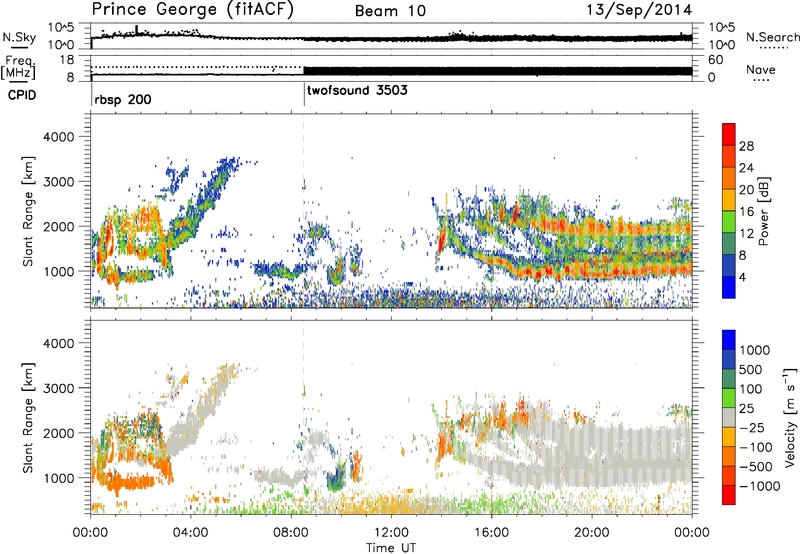
Task: Click the velocity panel 'Slant Range [km]' label
Action: pos(28,417)
